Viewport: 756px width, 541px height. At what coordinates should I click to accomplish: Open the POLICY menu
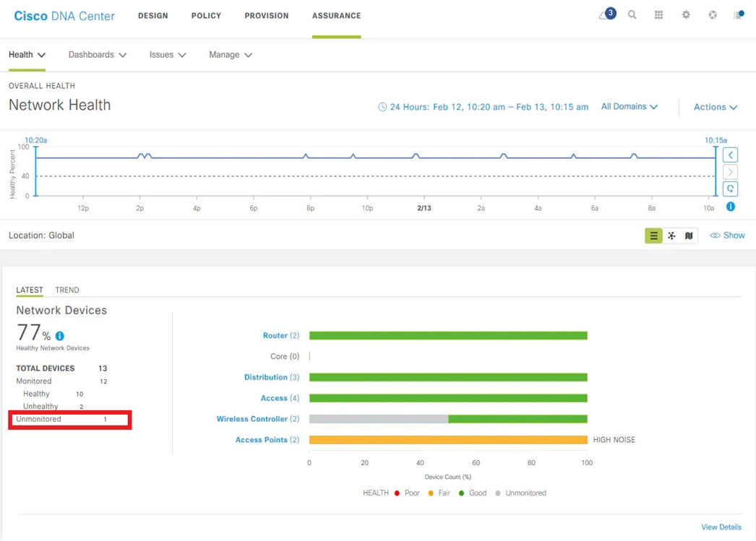[206, 16]
